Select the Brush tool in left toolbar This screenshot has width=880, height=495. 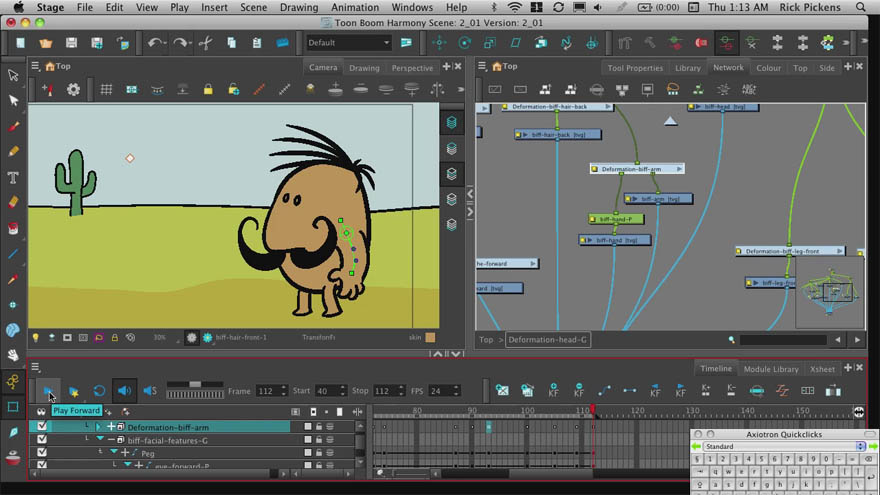[x=13, y=126]
